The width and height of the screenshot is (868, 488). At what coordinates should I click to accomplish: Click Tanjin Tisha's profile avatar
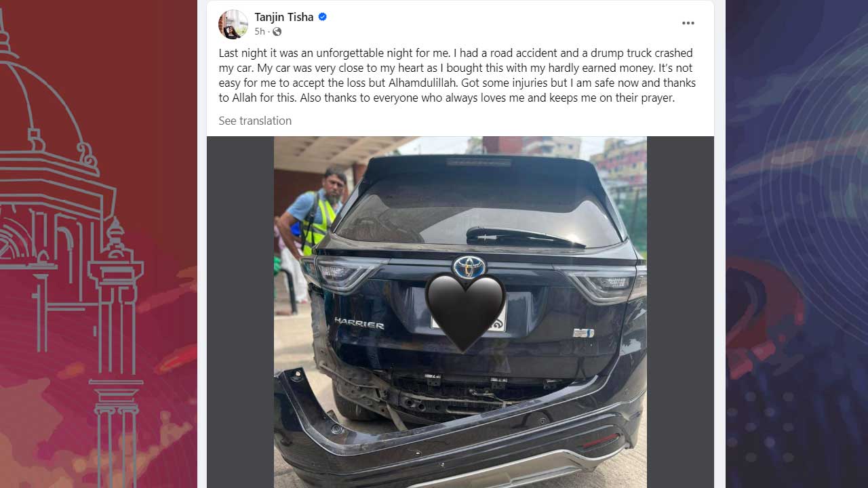233,24
